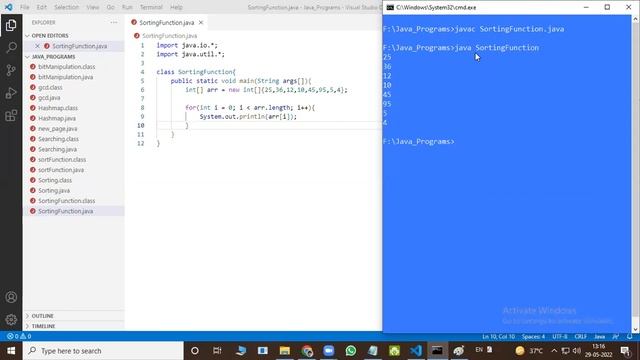Open the Go menu

click(111, 7)
